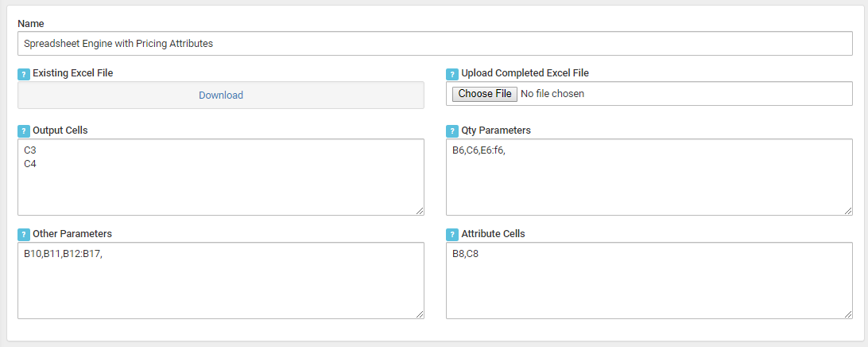Click the help icon beside Existing Excel File
This screenshot has height=347, width=868.
(23, 74)
